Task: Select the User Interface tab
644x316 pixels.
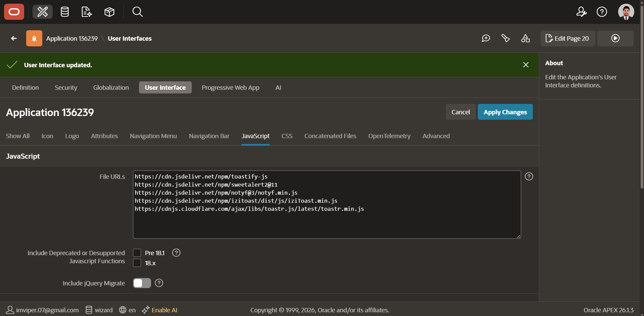Action: [165, 87]
